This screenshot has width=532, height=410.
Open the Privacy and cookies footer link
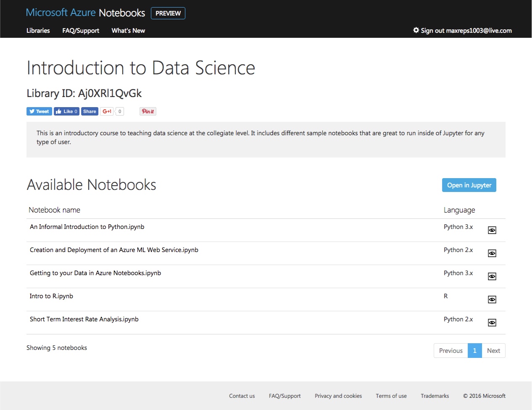pos(338,396)
